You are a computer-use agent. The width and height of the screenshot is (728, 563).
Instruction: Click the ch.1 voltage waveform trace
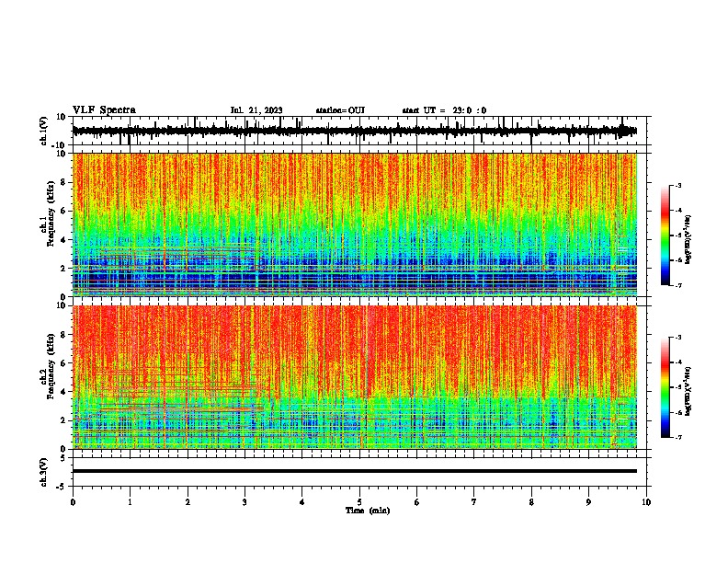click(354, 131)
